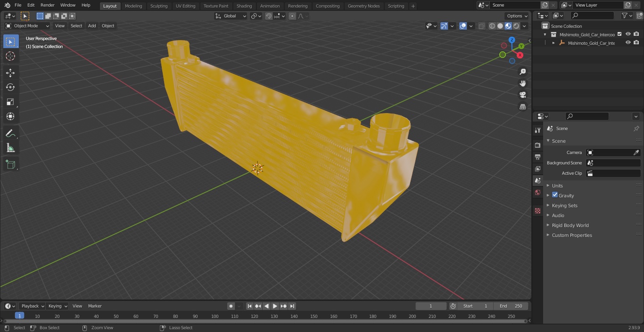Viewport: 644px width, 332px height.
Task: Switch to the UV Editing workspace tab
Action: (x=185, y=6)
